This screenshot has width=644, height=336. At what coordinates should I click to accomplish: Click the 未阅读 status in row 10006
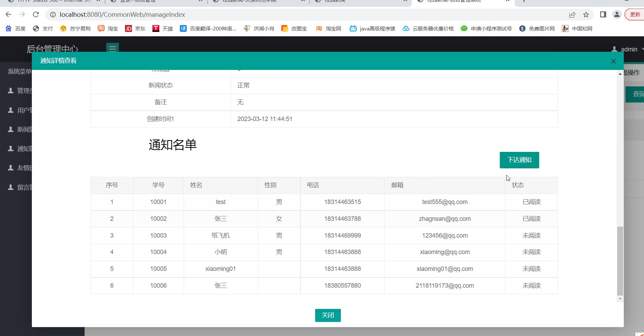(531, 286)
